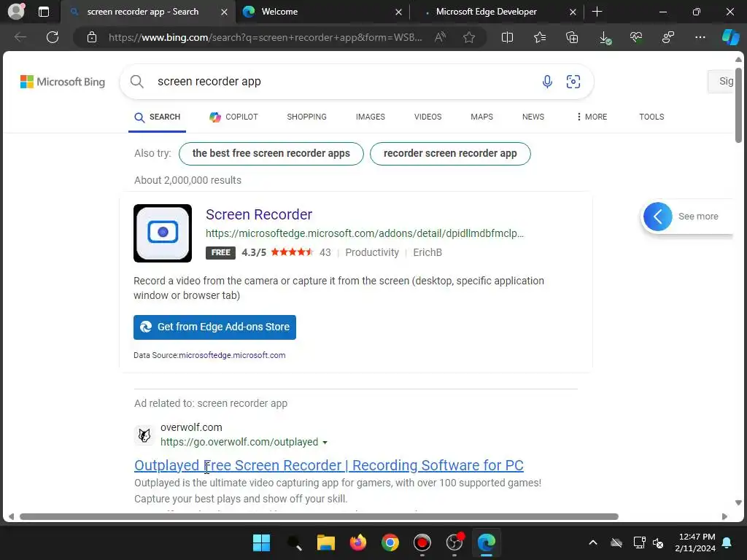Open the Screen Recorder result title
The image size is (747, 560).
(x=259, y=215)
